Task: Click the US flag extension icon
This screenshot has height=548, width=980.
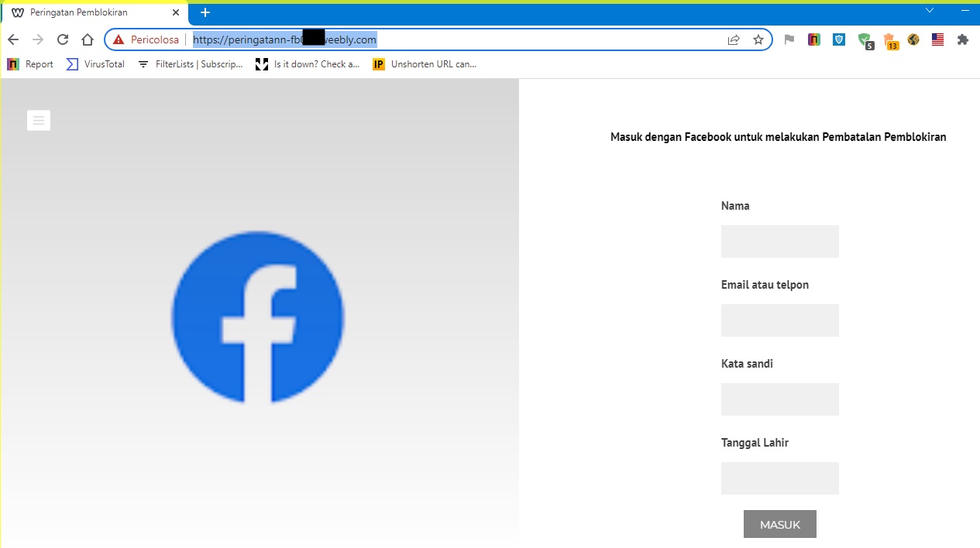Action: click(x=938, y=39)
